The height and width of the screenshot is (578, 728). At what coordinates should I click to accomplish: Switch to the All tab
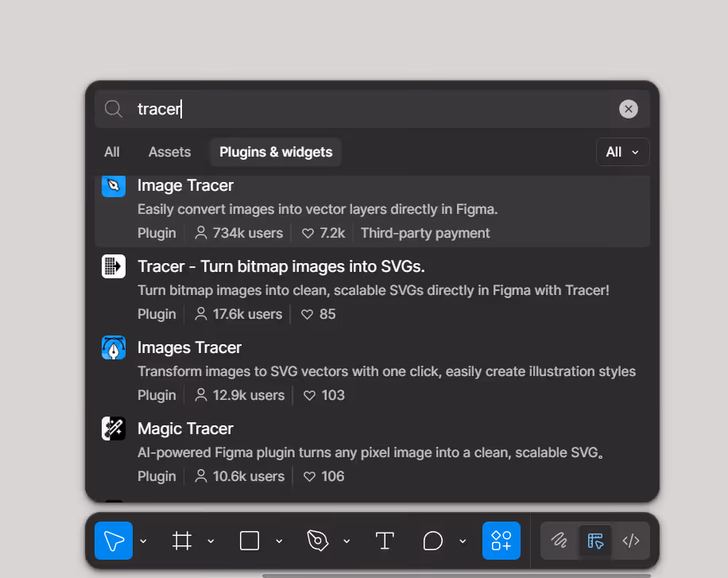[112, 152]
